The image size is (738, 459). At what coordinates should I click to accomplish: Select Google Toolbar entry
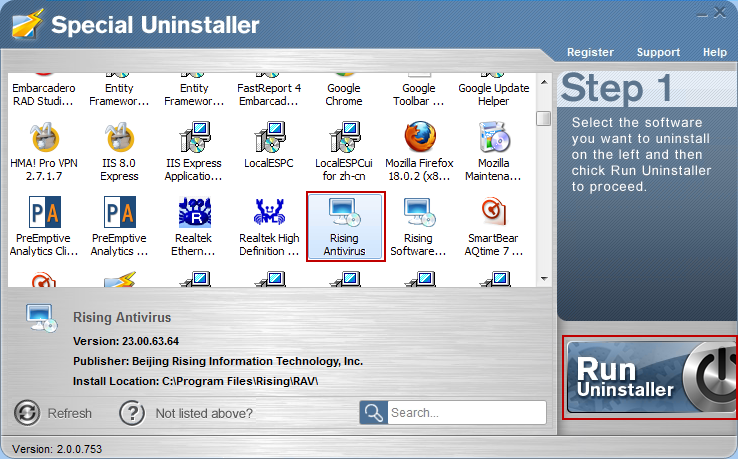point(418,94)
